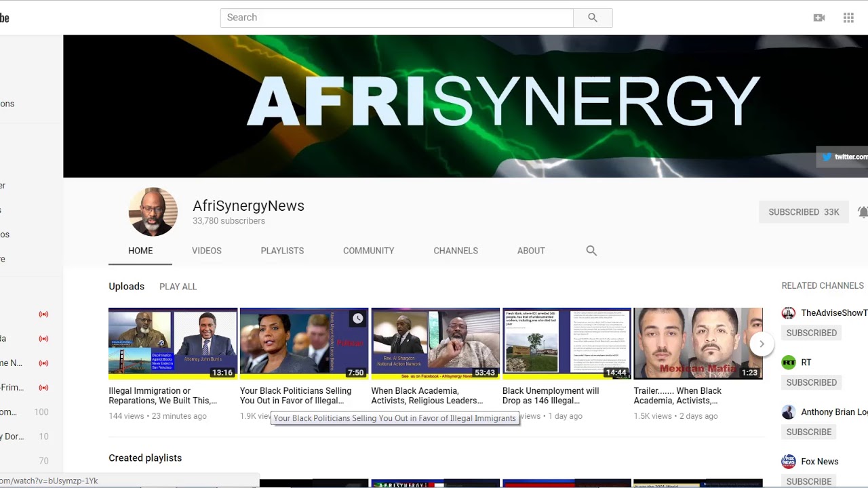Click Watch Later clock on second video
Image resolution: width=868 pixels, height=488 pixels.
coord(357,319)
